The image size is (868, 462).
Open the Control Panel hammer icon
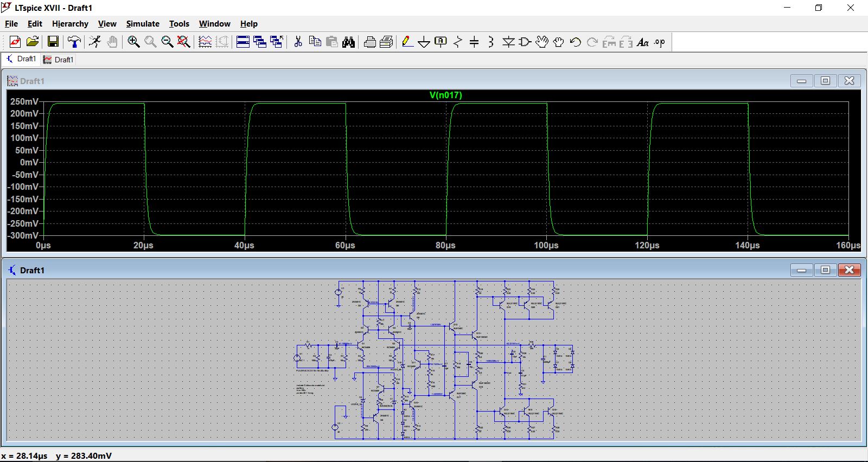(74, 42)
